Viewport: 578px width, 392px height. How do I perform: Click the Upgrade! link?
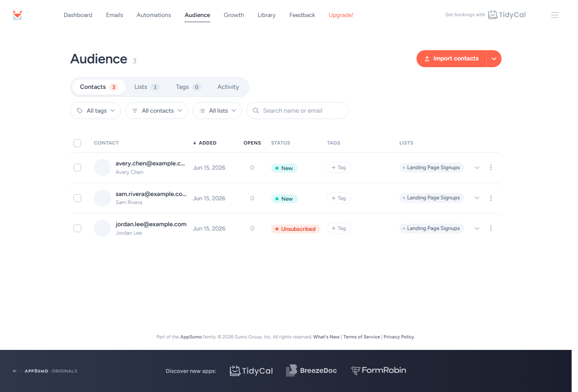pyautogui.click(x=341, y=15)
